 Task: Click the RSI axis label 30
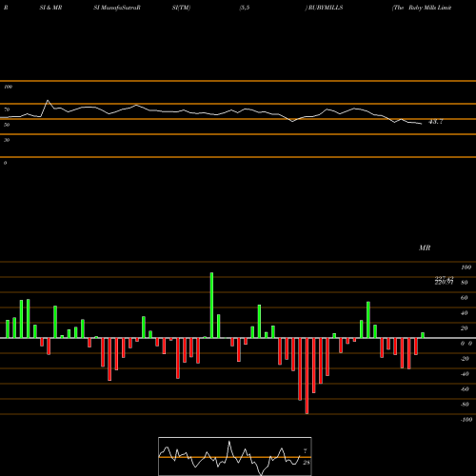click(7, 140)
